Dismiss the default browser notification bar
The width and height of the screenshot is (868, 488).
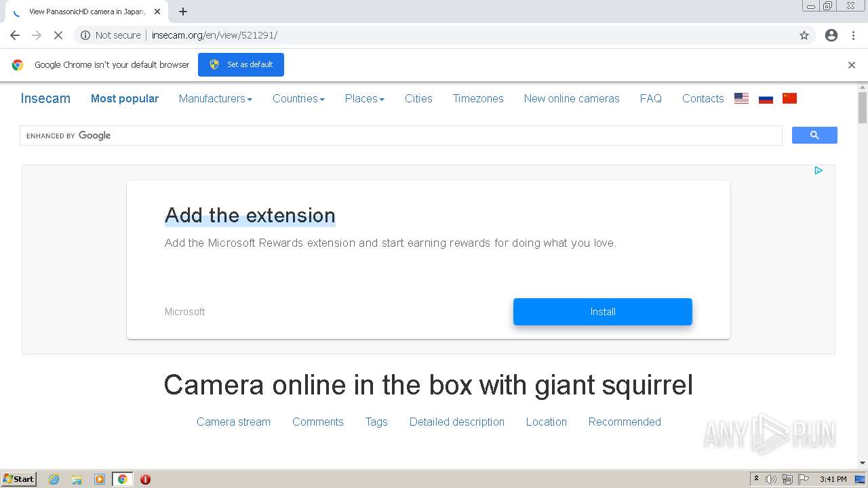tap(852, 65)
